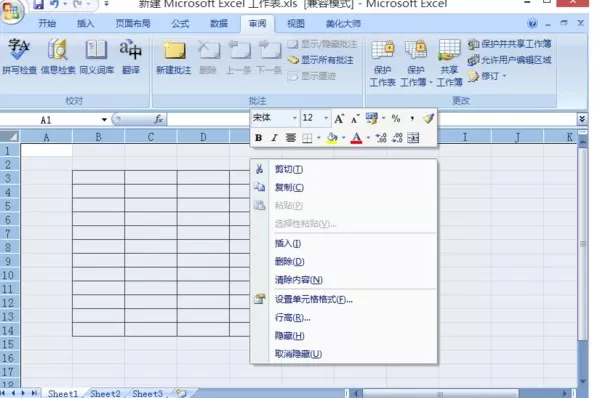Toggle Bold in the mini toolbar
The width and height of the screenshot is (595, 398).
[x=258, y=138]
